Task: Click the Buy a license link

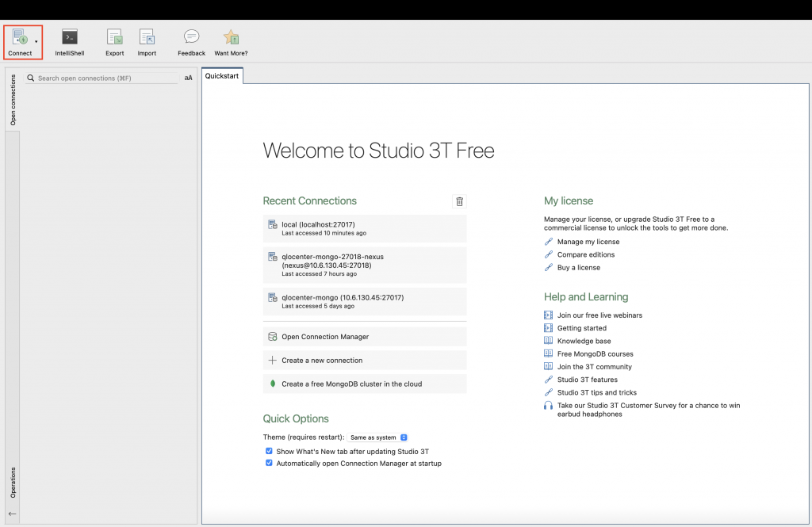Action: coord(578,268)
